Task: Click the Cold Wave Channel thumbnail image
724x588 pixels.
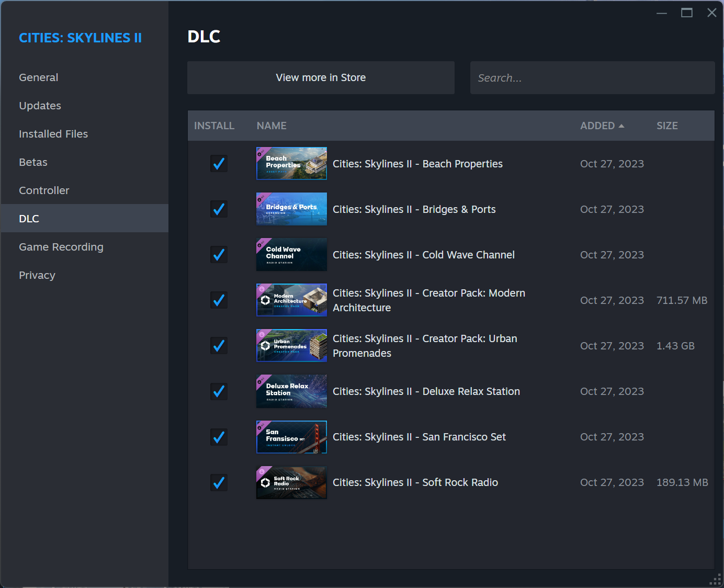Action: click(x=291, y=255)
